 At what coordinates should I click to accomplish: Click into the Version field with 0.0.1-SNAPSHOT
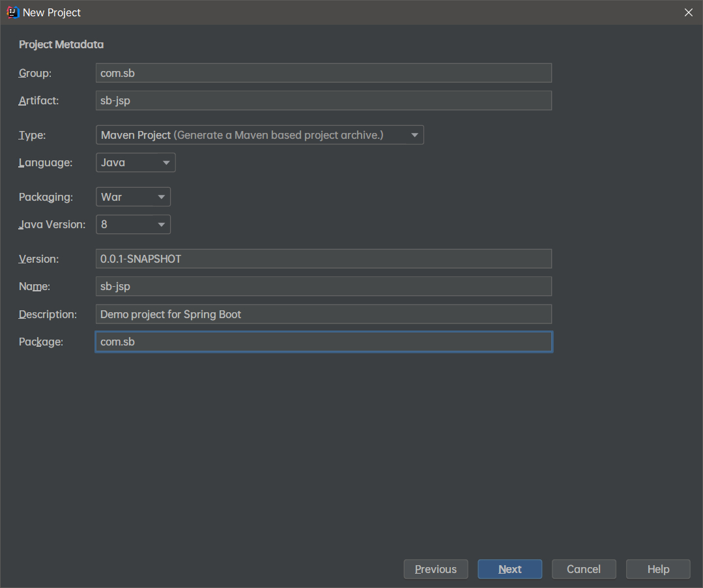pyautogui.click(x=324, y=259)
